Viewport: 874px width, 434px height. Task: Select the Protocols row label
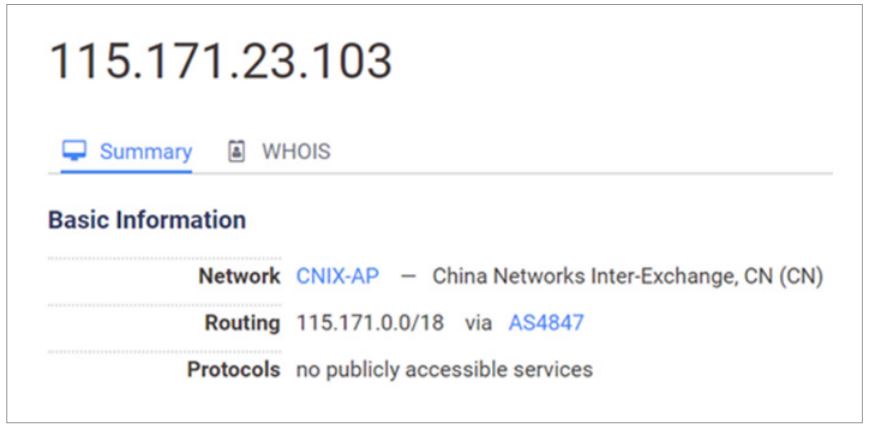click(x=234, y=370)
